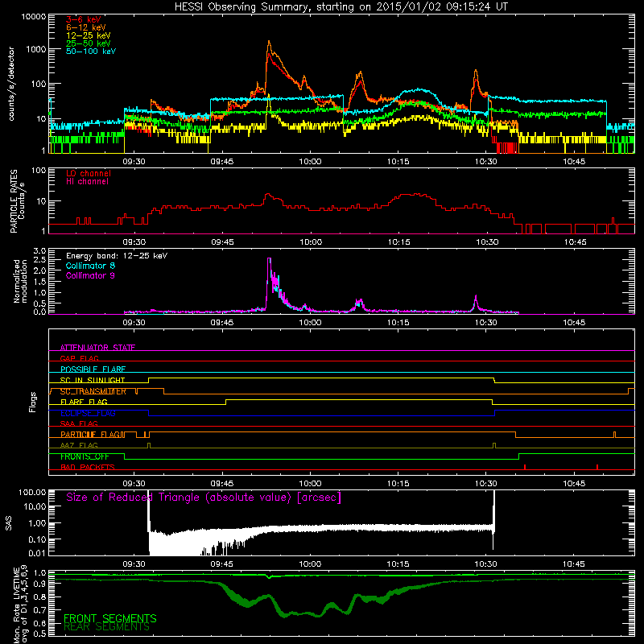Select the GAP_FLAG label
The width and height of the screenshot is (644, 644).
[x=79, y=358]
